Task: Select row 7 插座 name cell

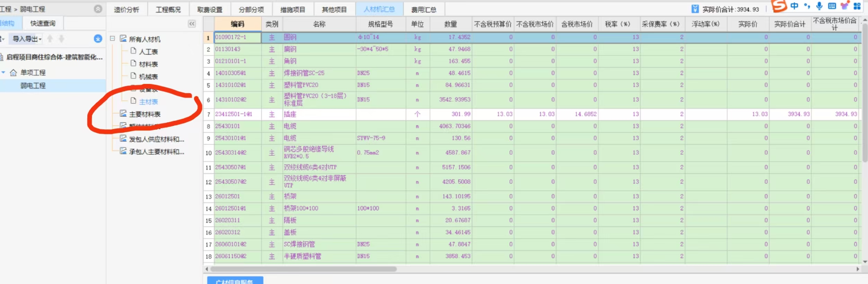Action: [319, 114]
